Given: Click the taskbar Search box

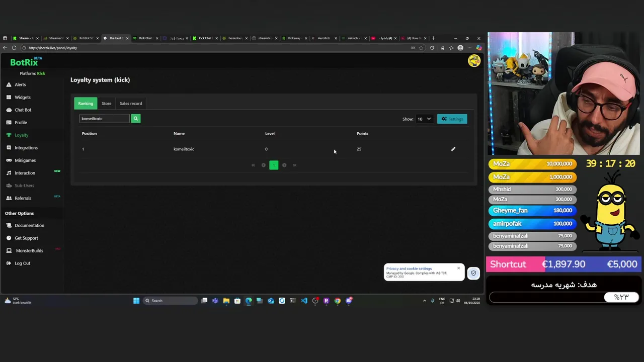Looking at the screenshot, I should (x=170, y=301).
